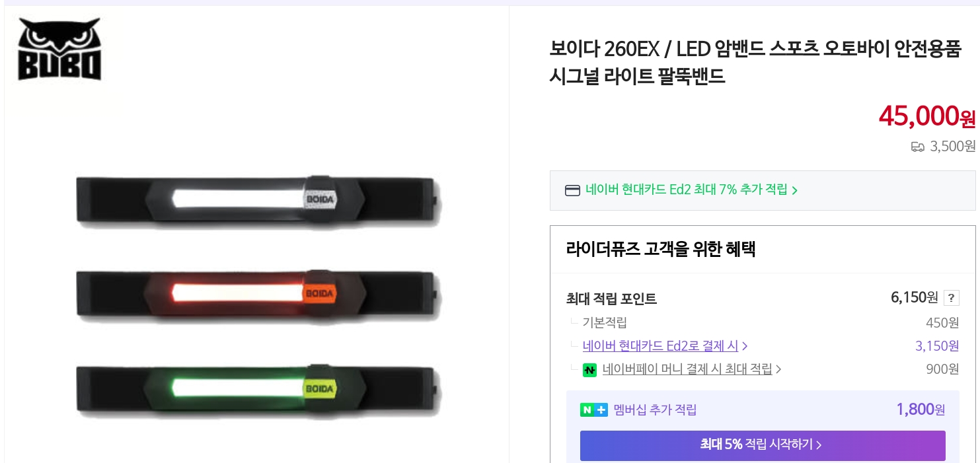Image resolution: width=980 pixels, height=463 pixels.
Task: Click the 라이더퓨즈 고객을 위한 혜택 heading
Action: (661, 250)
